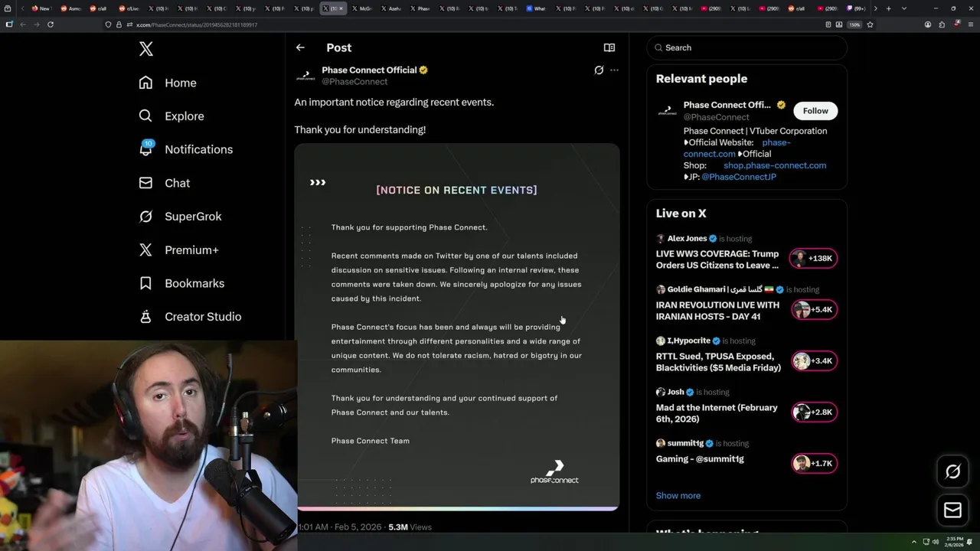
Task: Open the X logo home icon
Action: 146,49
